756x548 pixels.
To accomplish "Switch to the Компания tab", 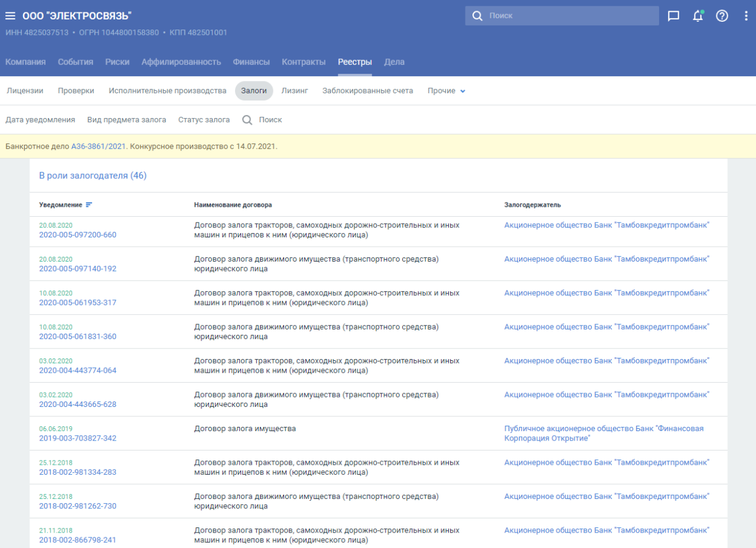I will click(x=25, y=62).
